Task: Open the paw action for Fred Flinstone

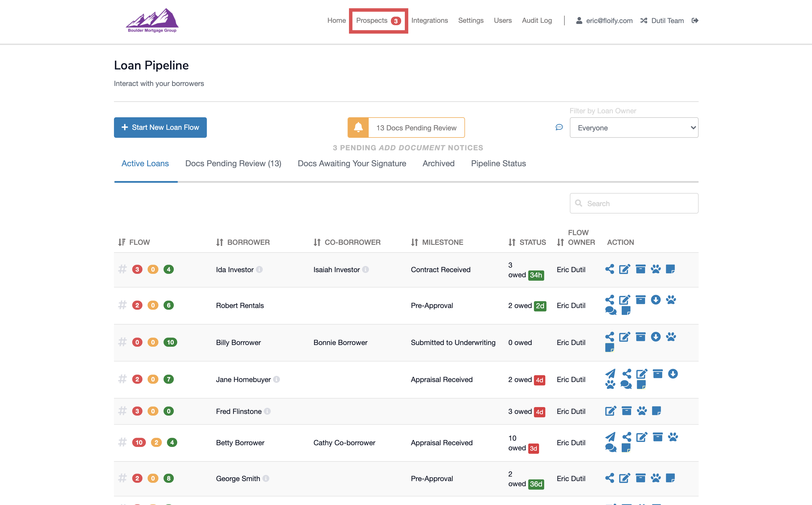Action: click(642, 411)
